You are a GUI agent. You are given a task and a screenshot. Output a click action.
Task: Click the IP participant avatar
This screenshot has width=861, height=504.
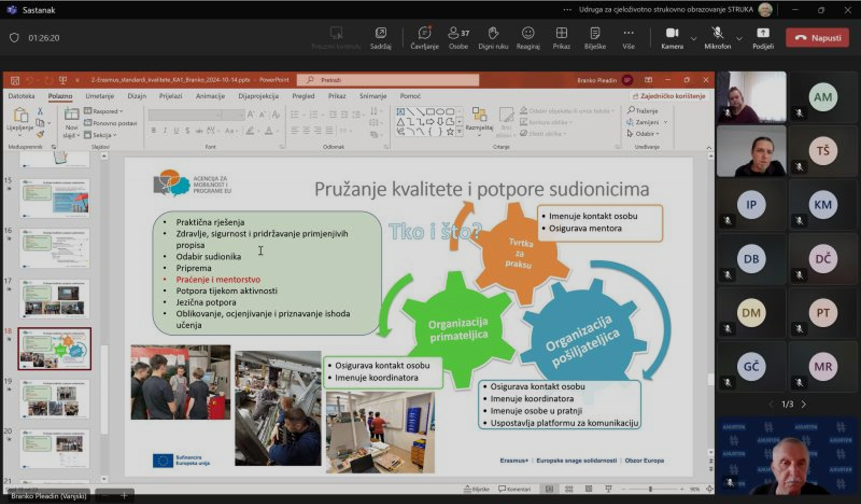[751, 205]
